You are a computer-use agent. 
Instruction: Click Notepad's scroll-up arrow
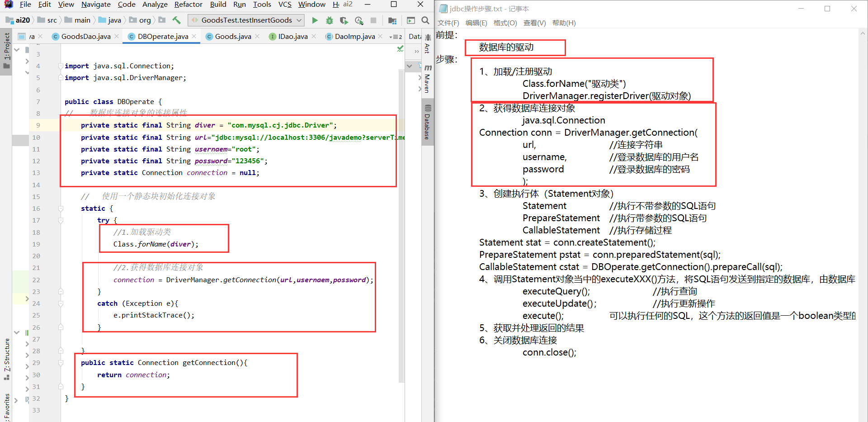click(x=863, y=33)
